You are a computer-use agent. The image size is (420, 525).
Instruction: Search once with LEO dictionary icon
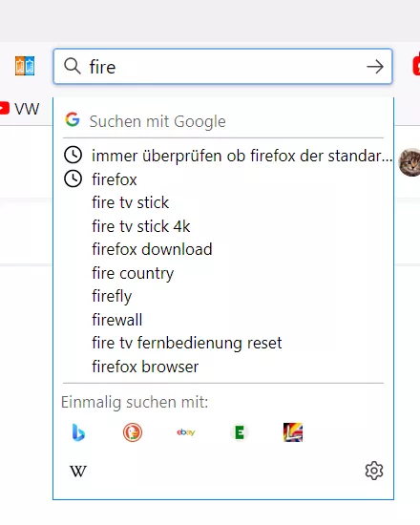293,432
